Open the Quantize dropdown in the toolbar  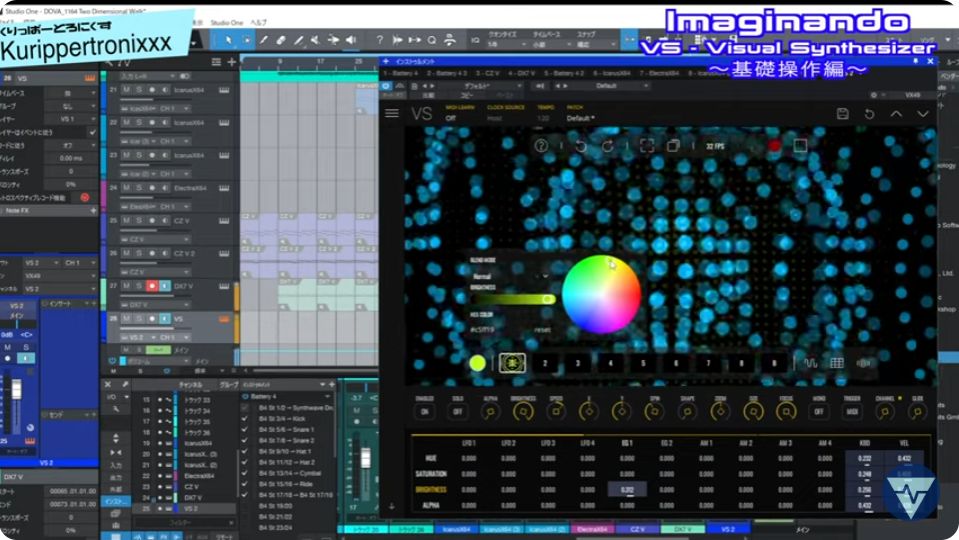(x=506, y=44)
